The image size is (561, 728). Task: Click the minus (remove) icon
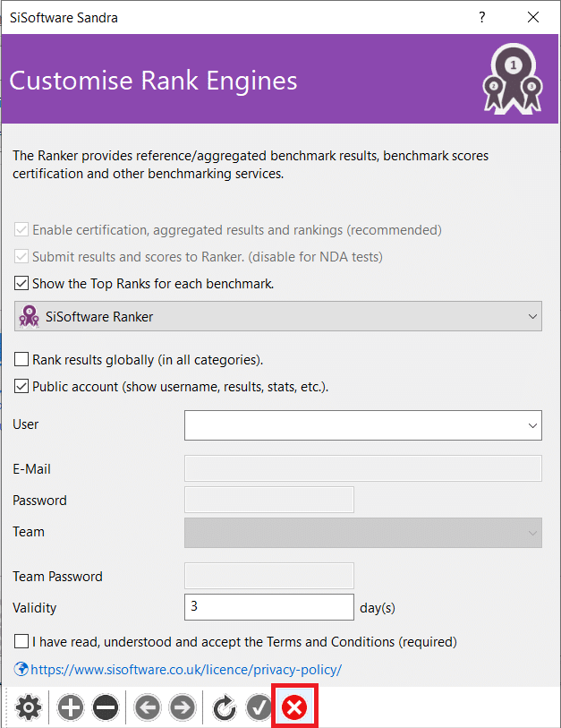click(x=105, y=708)
